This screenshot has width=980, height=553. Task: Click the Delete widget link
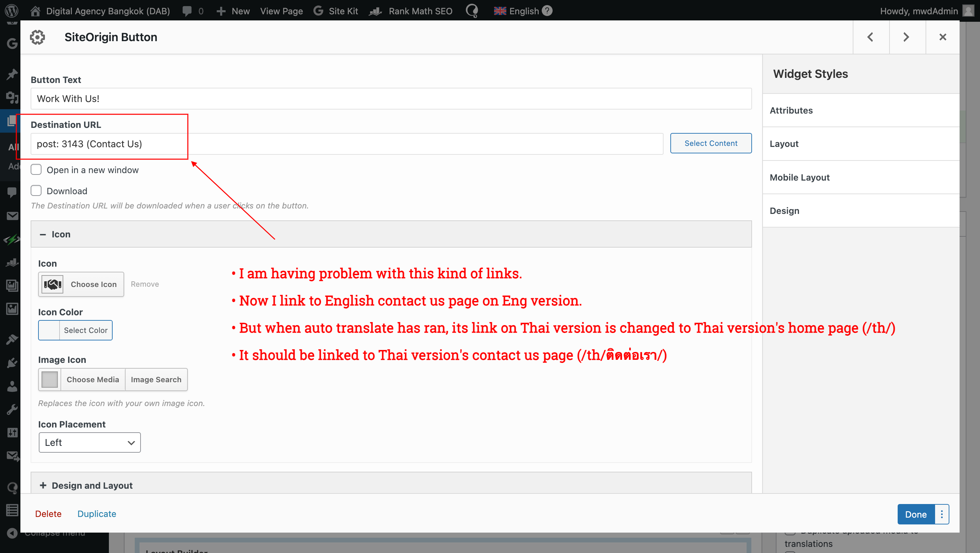(x=48, y=514)
